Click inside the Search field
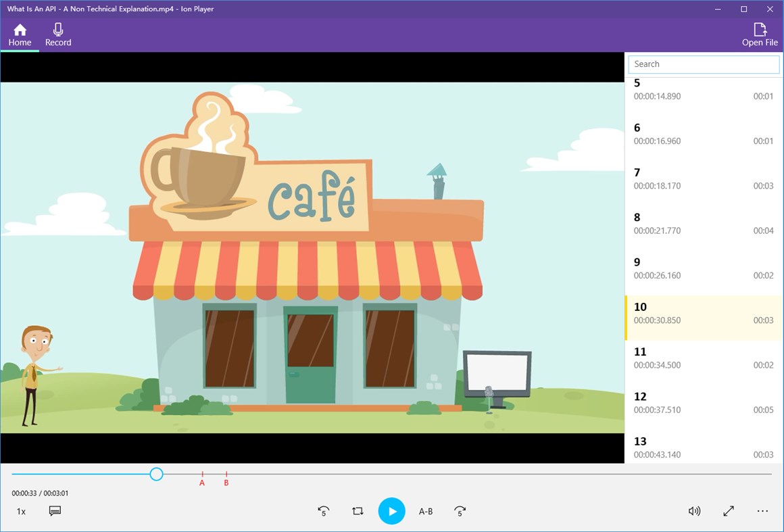This screenshot has height=532, width=784. point(704,64)
